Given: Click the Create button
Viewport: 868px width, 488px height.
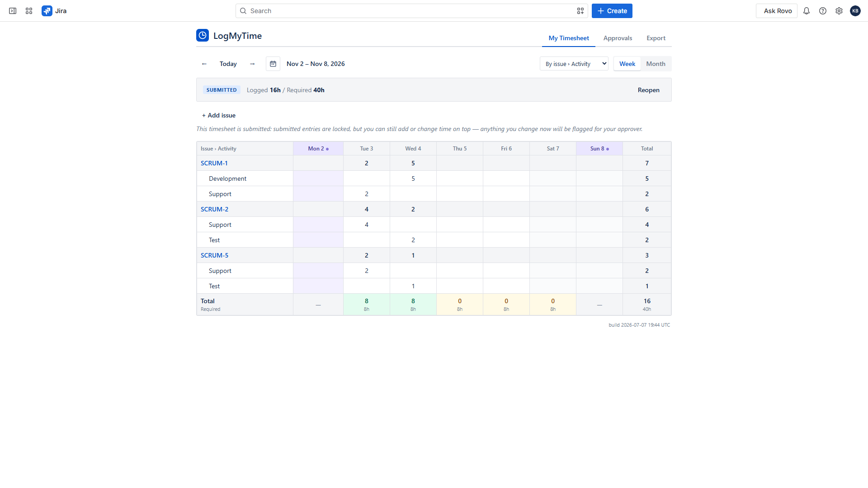Looking at the screenshot, I should 612,11.
